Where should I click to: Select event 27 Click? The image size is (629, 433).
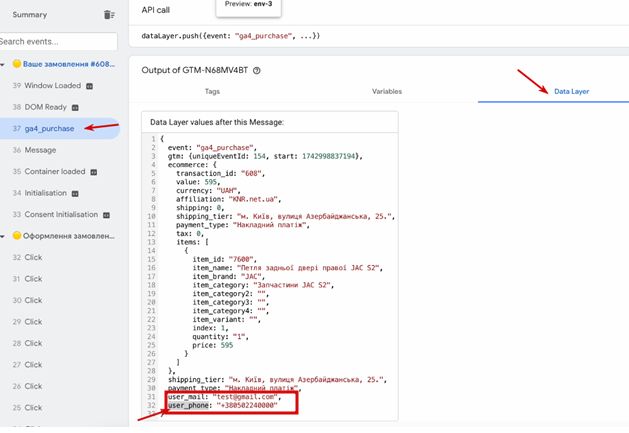point(27,365)
